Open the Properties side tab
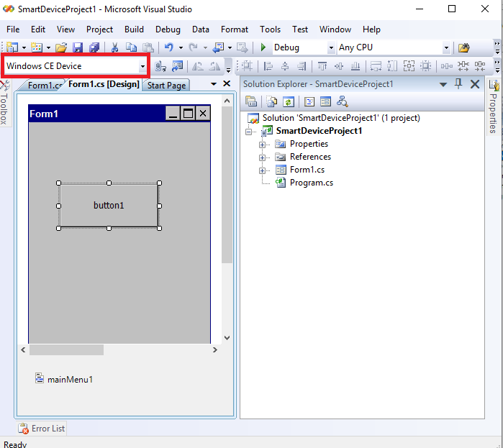503x448 pixels. 494,107
